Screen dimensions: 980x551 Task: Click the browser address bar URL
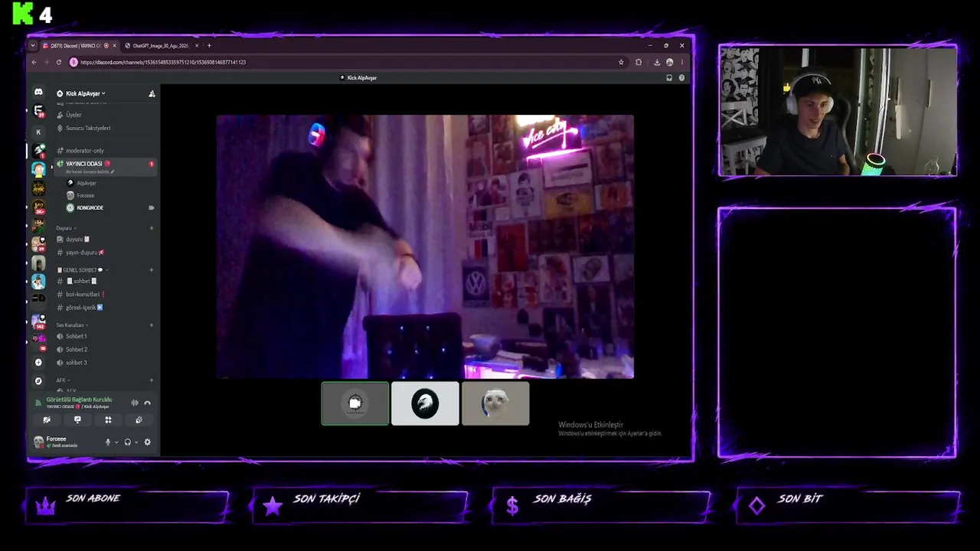[163, 62]
